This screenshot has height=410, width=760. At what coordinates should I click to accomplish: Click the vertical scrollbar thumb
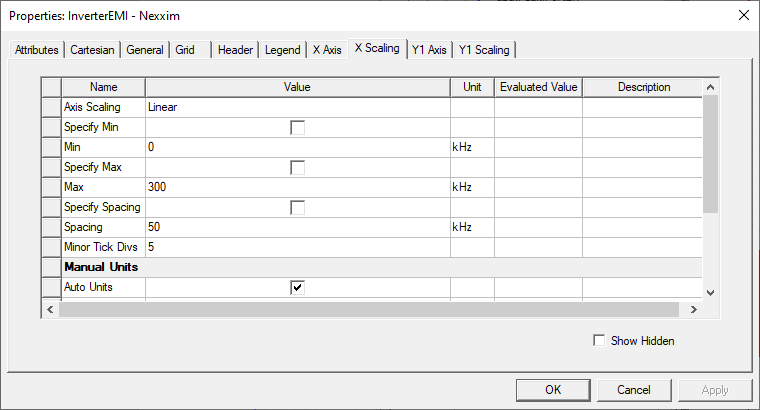click(x=711, y=154)
